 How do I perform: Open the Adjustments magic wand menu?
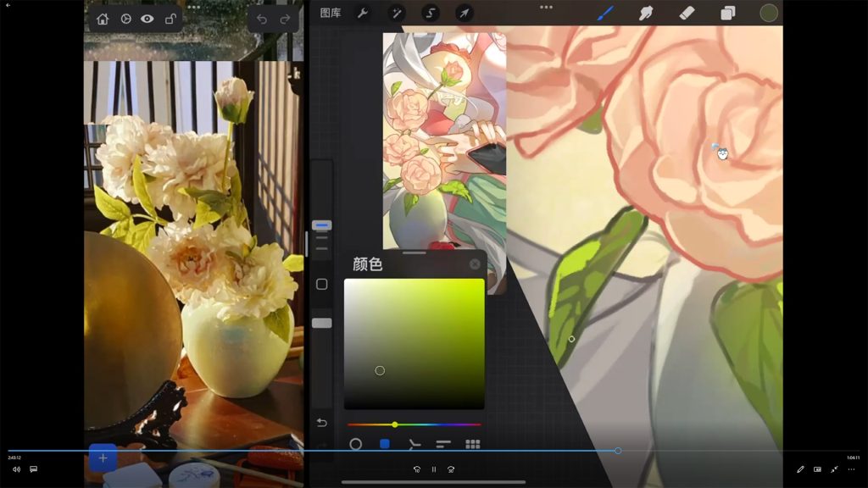tap(396, 14)
